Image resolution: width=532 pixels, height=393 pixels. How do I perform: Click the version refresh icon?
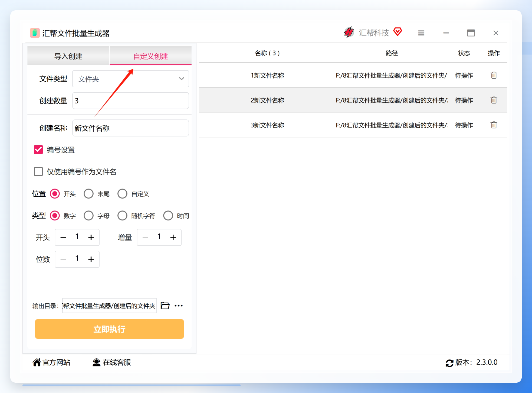tap(449, 363)
